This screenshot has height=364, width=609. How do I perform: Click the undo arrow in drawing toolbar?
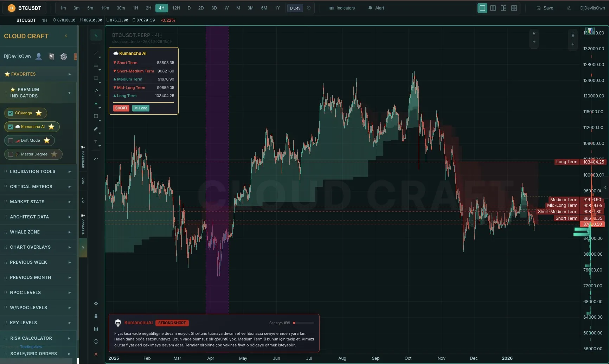point(96,159)
